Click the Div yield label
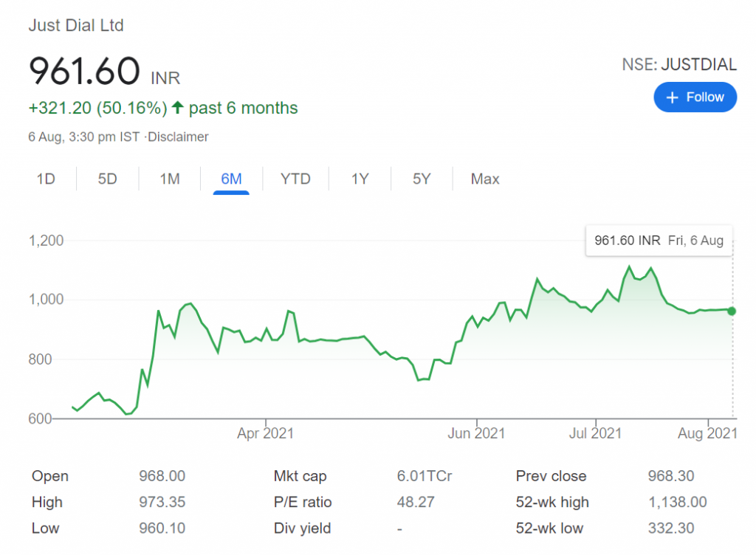This screenshot has width=756, height=555. (302, 528)
